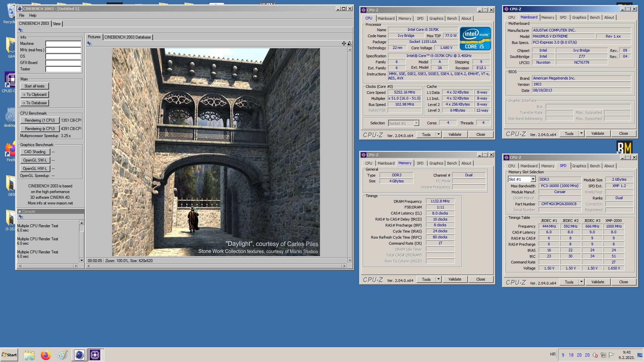This screenshot has width=644, height=362.
Task: Click the MHz (real freq.) input field
Action: point(63,50)
